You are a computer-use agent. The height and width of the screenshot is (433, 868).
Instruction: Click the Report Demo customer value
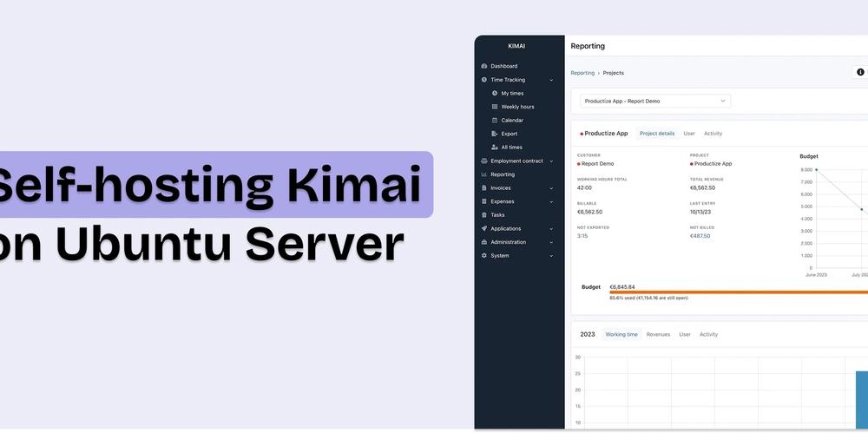(x=597, y=164)
